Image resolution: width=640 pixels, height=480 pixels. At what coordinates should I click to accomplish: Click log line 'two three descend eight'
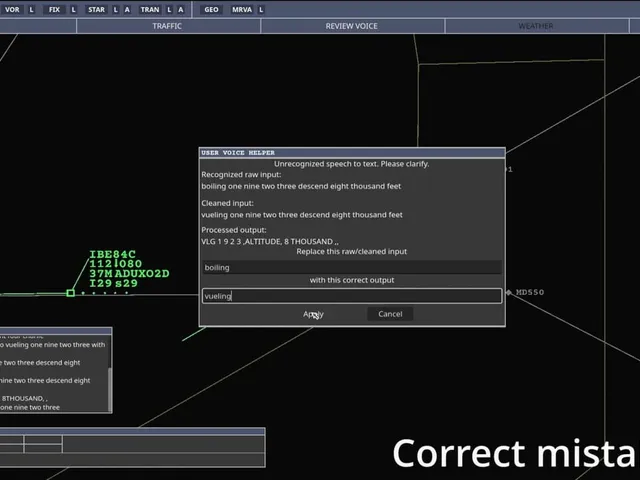[x=42, y=363]
